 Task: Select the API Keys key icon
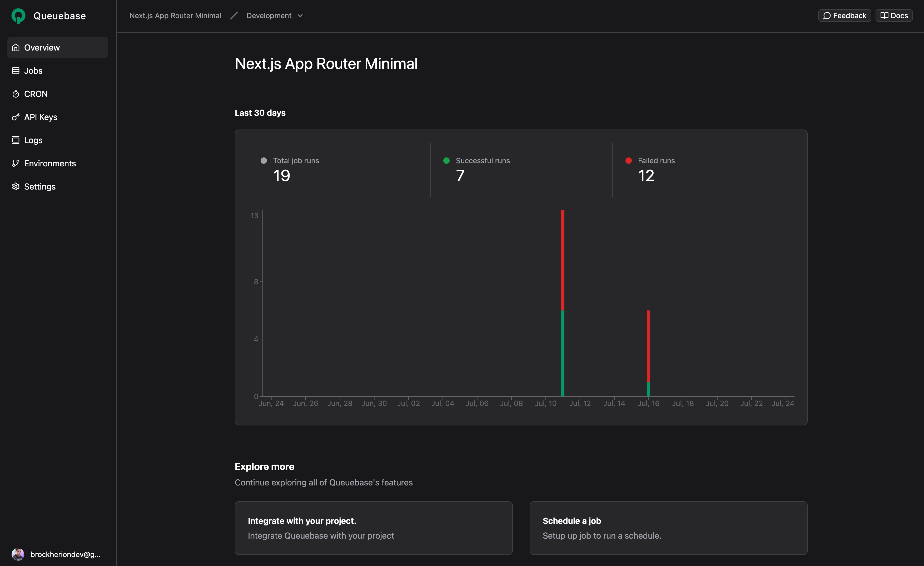click(x=16, y=117)
